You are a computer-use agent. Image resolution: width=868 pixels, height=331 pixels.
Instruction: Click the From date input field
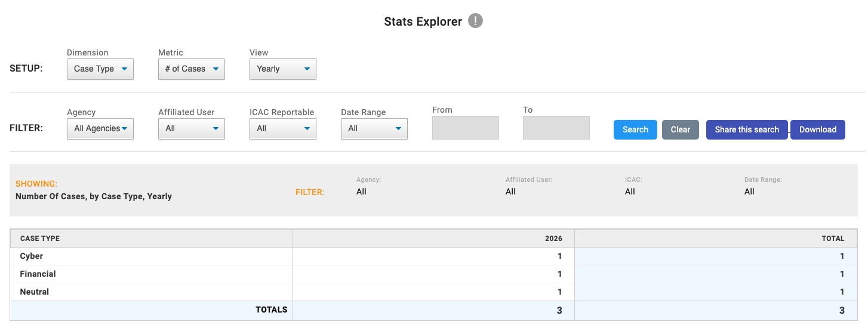pyautogui.click(x=466, y=128)
